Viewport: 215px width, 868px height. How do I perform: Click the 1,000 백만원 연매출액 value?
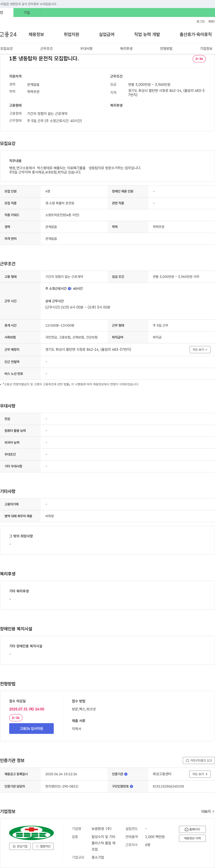(155, 837)
